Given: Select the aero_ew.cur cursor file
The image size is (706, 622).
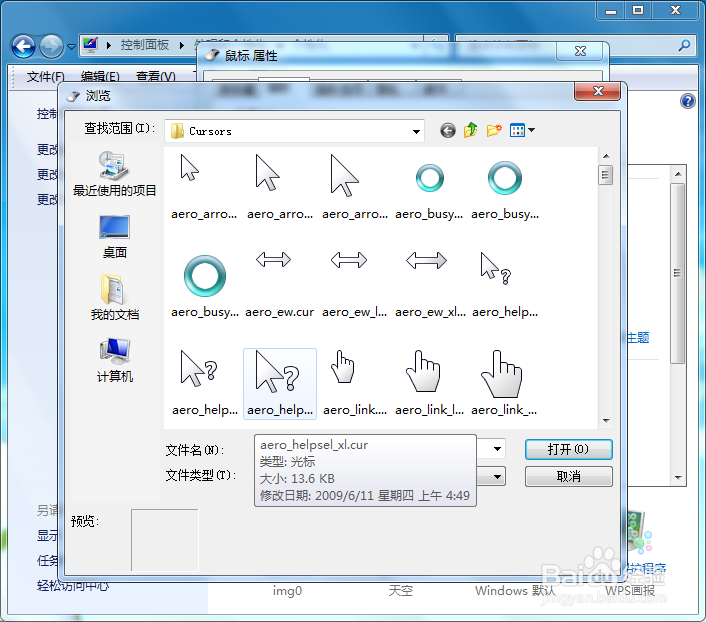Looking at the screenshot, I should coord(280,286).
